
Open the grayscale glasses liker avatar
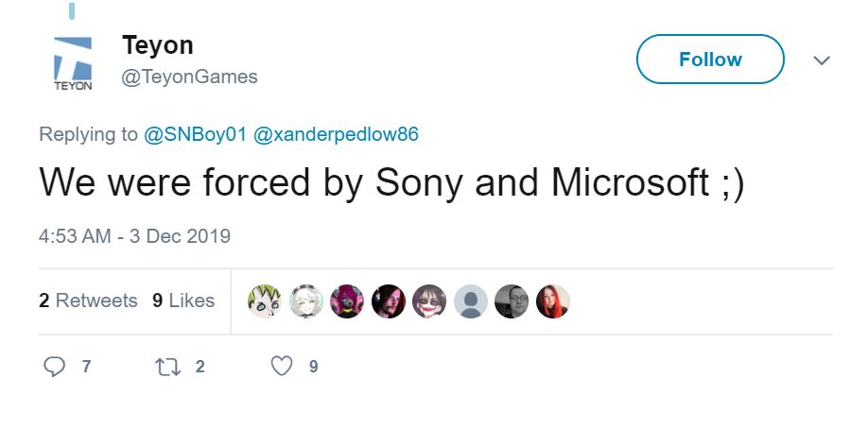[512, 301]
